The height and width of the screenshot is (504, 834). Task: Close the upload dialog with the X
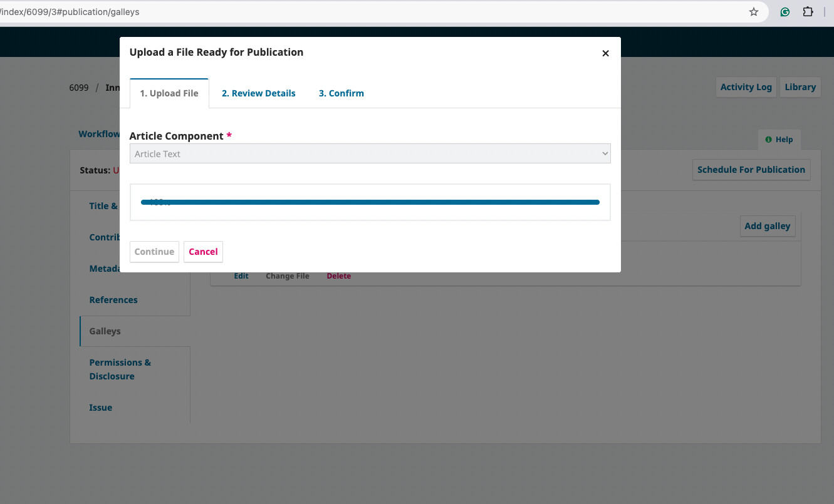point(605,53)
